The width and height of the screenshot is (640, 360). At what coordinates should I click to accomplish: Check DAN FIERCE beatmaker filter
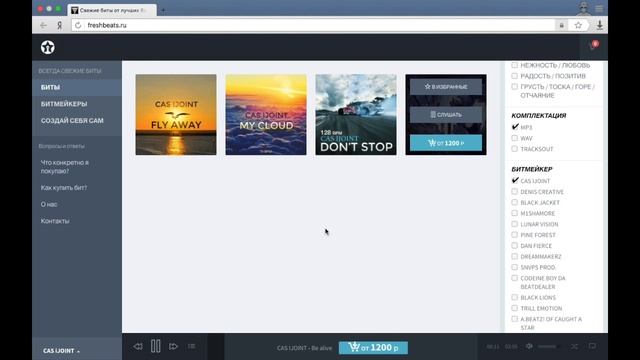[515, 246]
